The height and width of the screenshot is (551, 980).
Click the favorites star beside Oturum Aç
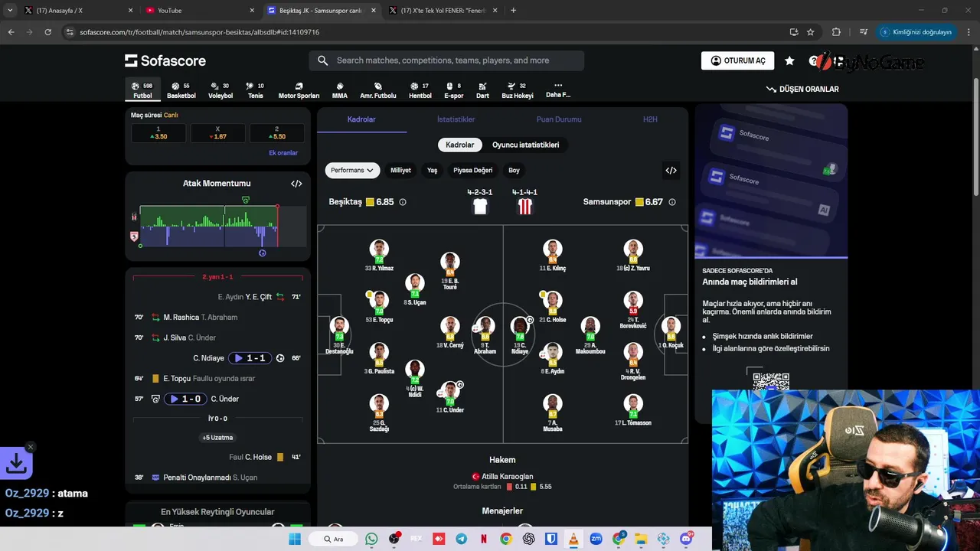(789, 60)
